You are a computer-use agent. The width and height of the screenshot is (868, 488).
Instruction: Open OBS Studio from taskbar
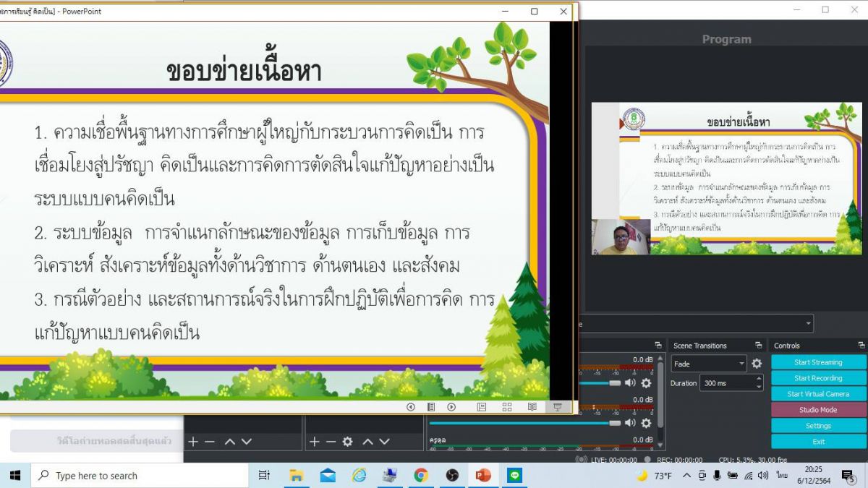(452, 476)
